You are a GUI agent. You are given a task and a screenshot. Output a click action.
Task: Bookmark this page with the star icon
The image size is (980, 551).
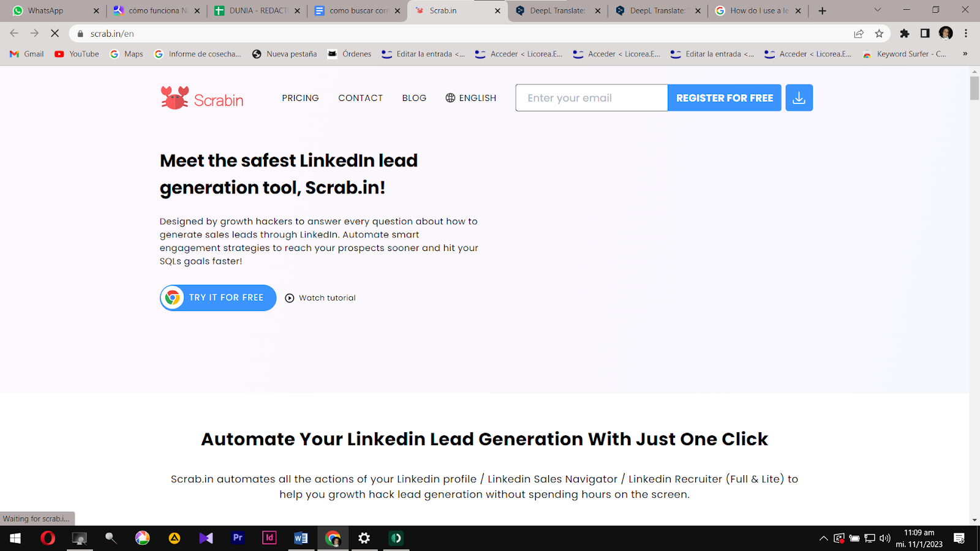point(879,34)
